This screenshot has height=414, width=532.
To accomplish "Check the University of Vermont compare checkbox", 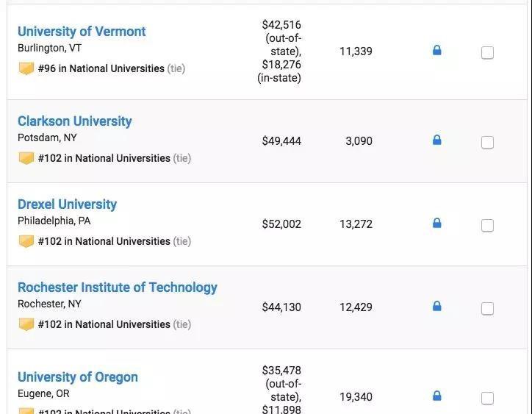I will 487,52.
